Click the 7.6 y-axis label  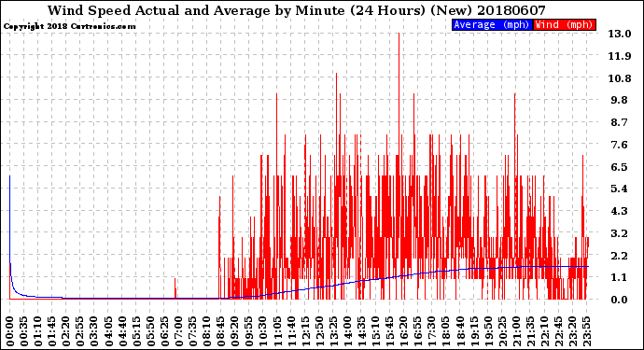click(x=620, y=145)
